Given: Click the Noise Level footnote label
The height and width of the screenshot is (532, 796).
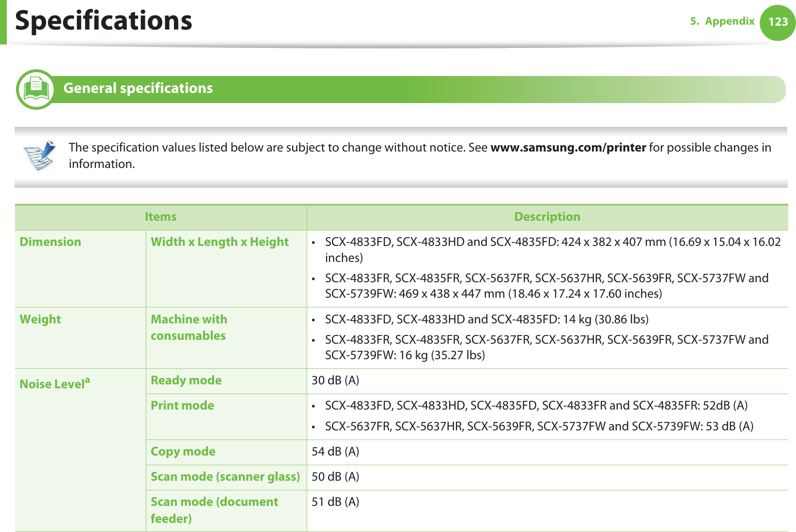Looking at the screenshot, I should tap(54, 384).
